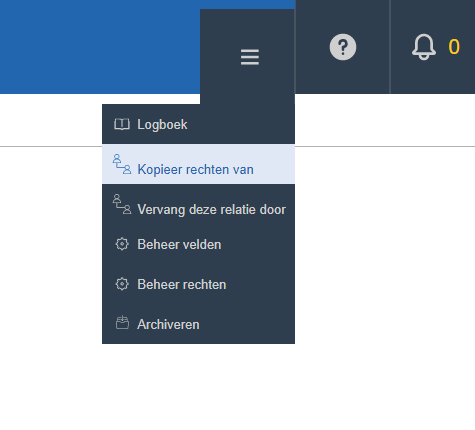Select Archiveren from the menu
Viewport: 475px width, 430px height.
198,324
